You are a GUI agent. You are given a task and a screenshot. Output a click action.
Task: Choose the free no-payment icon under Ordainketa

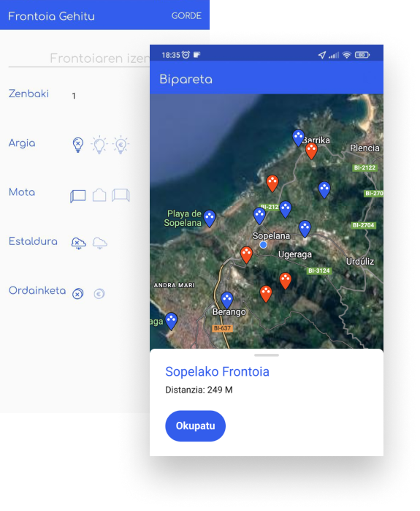78,294
